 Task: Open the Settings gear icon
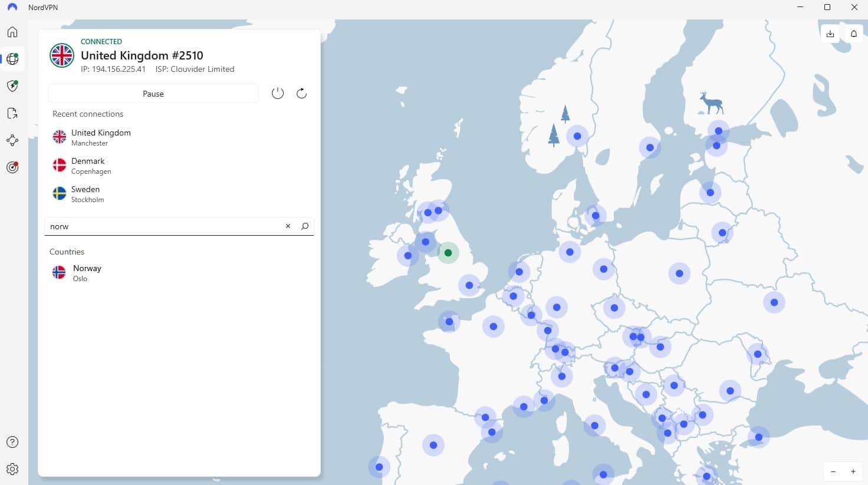(12, 469)
